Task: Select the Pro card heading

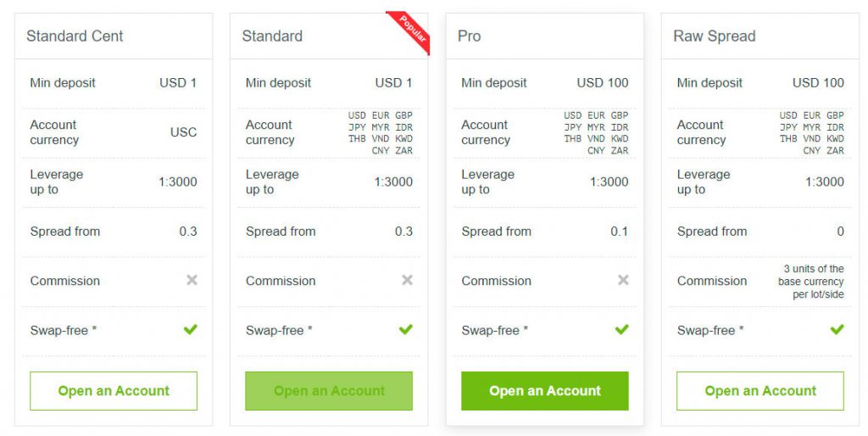Action: pos(469,36)
